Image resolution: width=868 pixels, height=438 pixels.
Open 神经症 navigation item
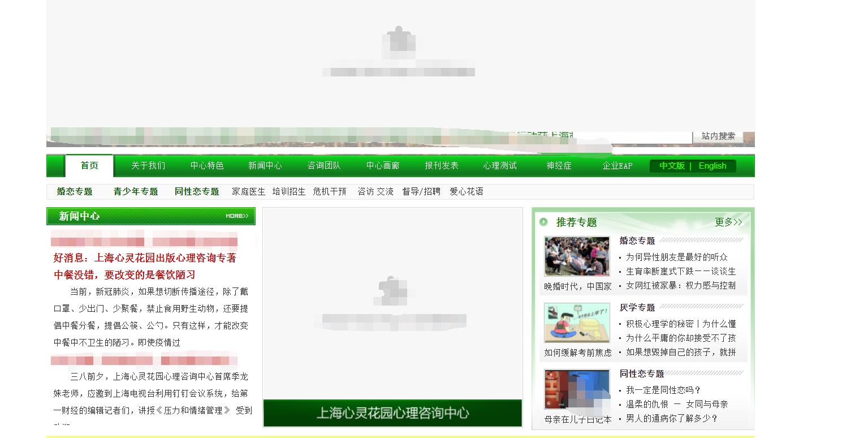coord(559,166)
